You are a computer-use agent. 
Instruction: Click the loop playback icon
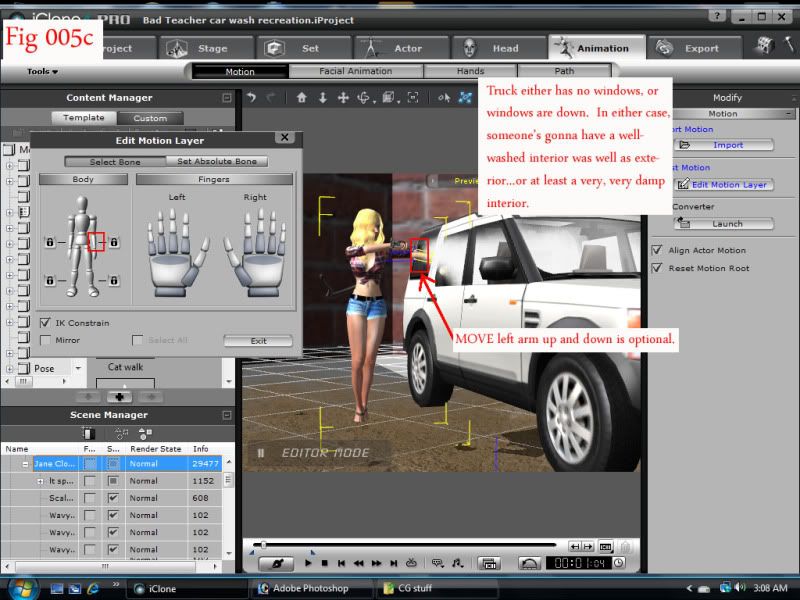[x=411, y=563]
